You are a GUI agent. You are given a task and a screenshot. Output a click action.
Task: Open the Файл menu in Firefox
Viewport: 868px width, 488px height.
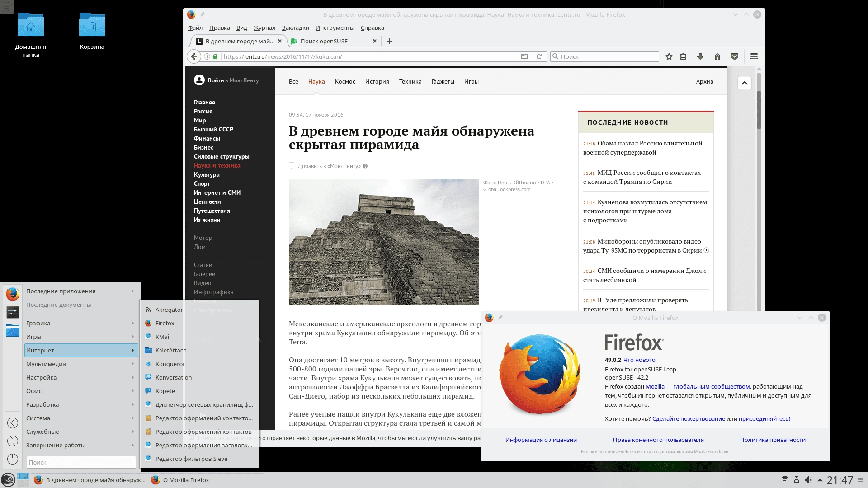195,28
